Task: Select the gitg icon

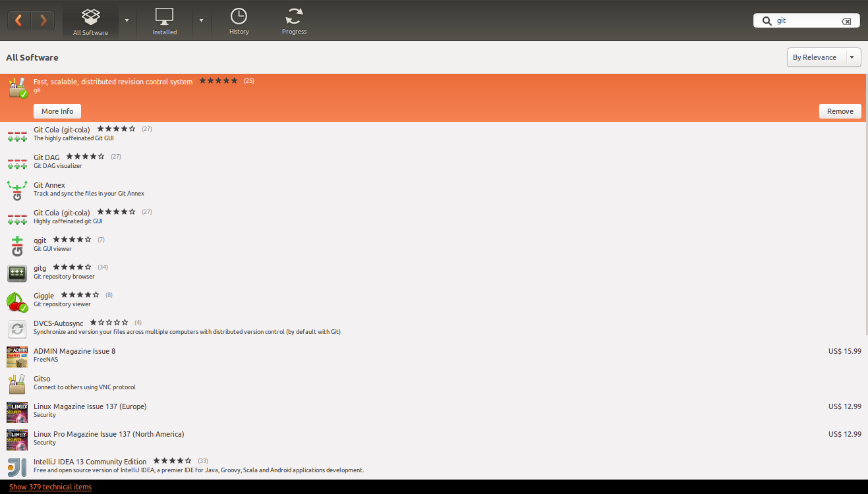Action: (17, 273)
